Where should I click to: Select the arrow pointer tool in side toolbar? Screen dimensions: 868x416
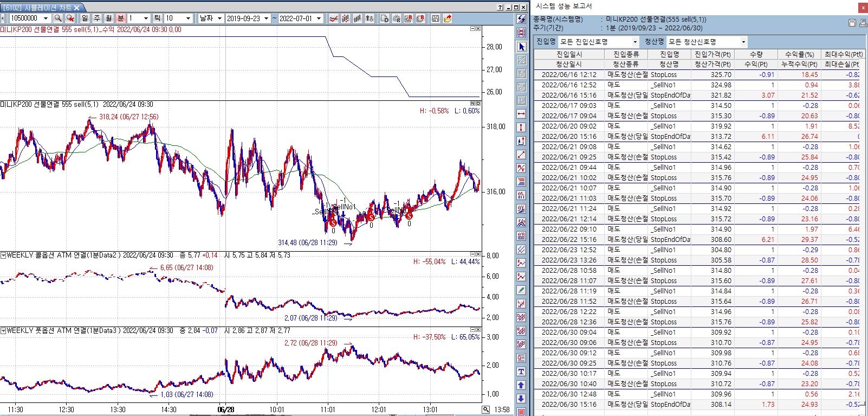(521, 47)
